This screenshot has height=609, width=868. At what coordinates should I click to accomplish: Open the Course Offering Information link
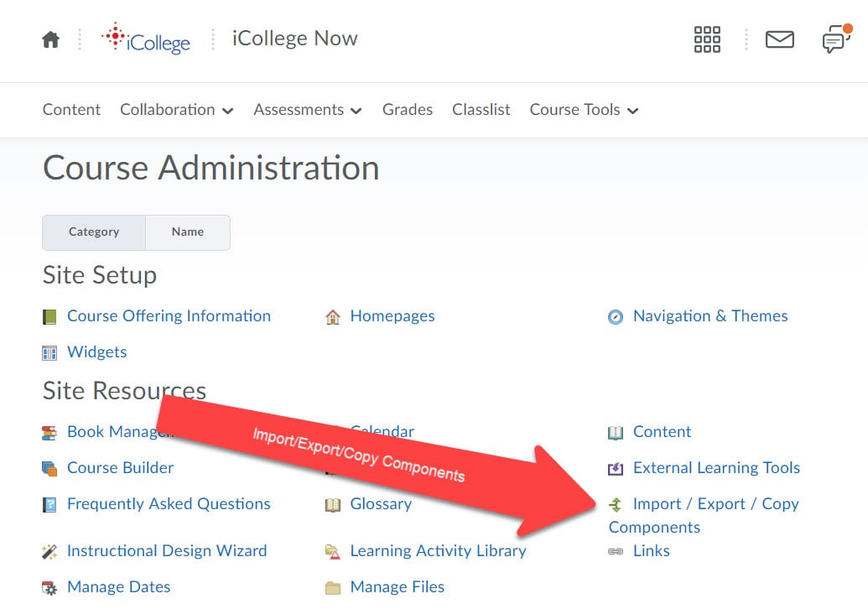tap(169, 316)
